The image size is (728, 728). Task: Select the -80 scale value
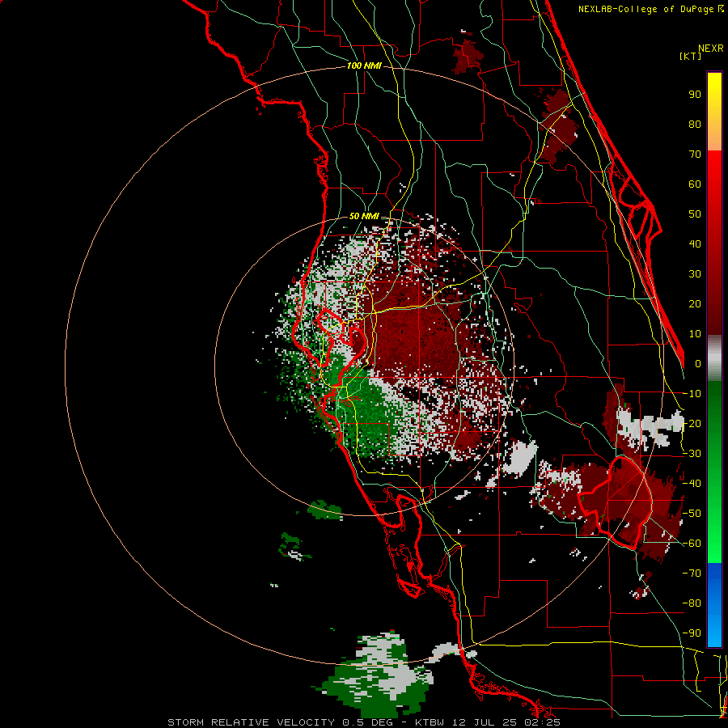692,603
